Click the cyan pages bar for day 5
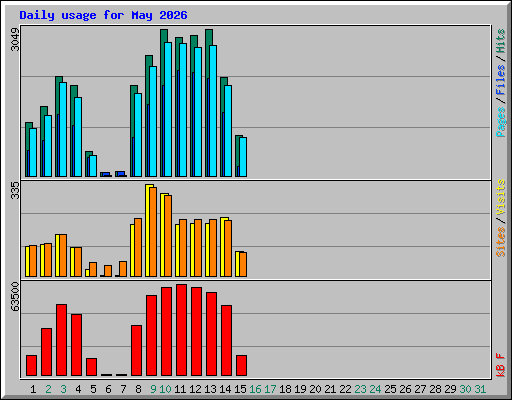Viewport: 512px width, 400px height. coord(93,166)
